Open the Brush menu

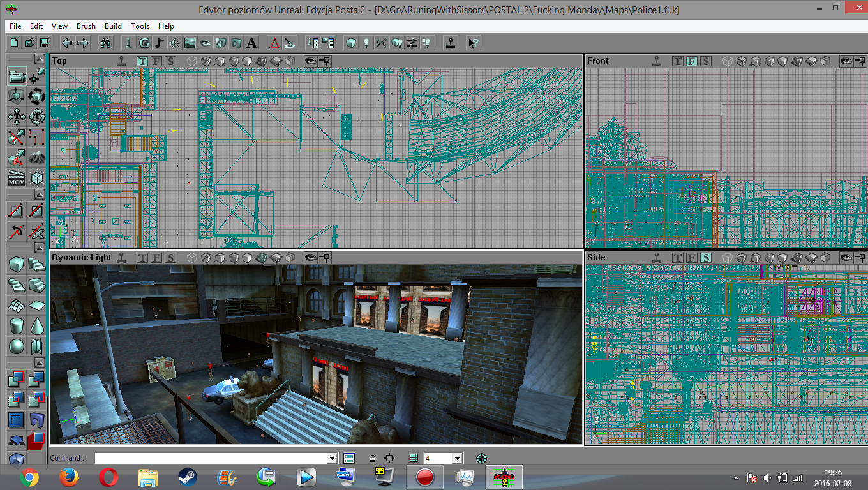(x=86, y=26)
